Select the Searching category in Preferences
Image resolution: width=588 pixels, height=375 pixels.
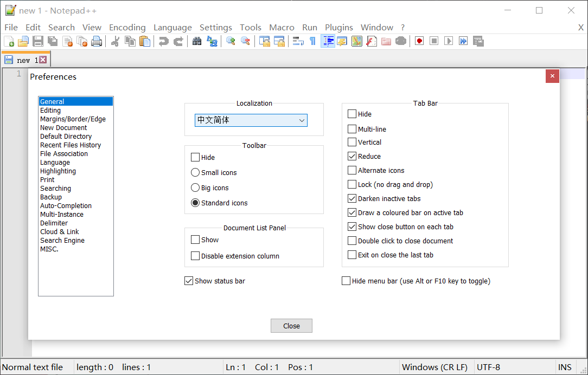[x=55, y=188]
